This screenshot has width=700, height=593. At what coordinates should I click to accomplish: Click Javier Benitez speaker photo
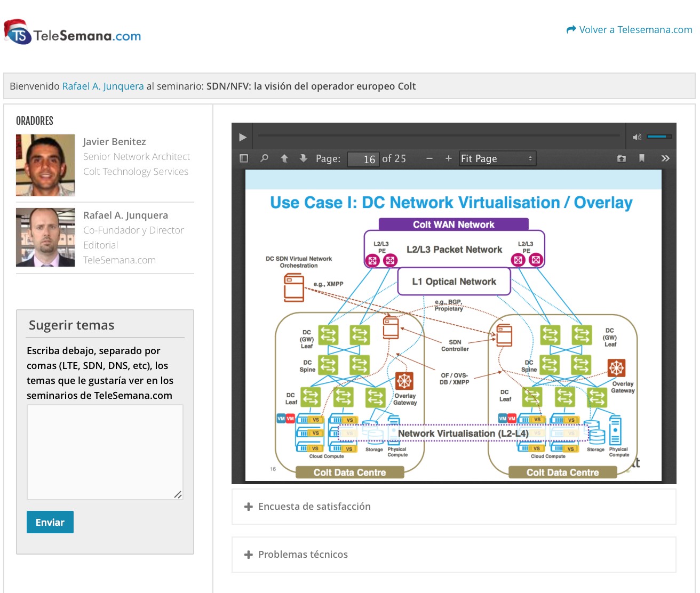(x=45, y=165)
